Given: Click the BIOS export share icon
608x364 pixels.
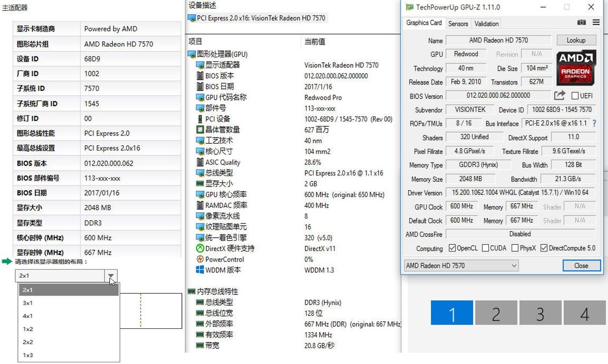Looking at the screenshot, I should [560, 95].
